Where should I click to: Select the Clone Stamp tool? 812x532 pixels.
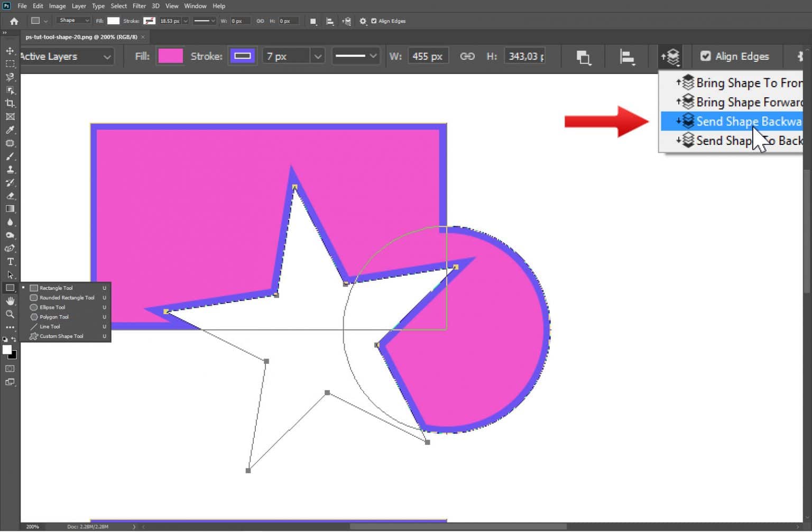(10, 170)
